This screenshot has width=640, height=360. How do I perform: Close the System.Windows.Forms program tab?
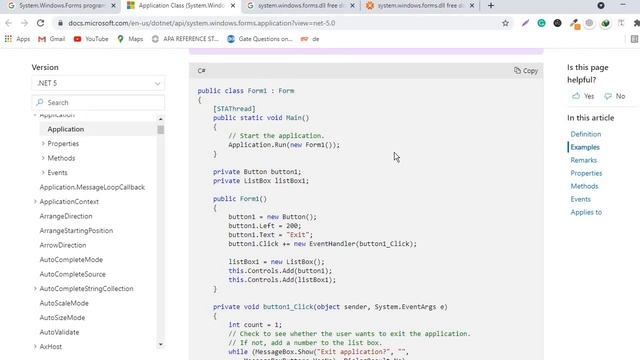(x=113, y=6)
